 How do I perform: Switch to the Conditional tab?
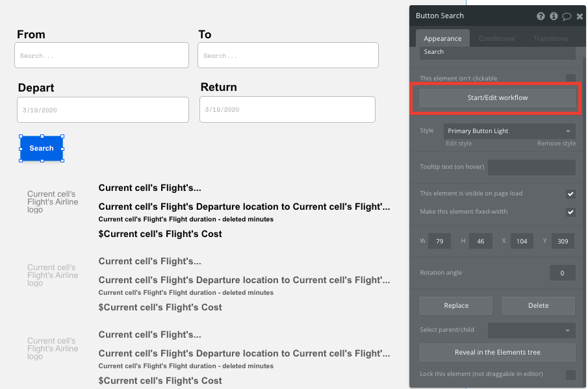pyautogui.click(x=496, y=38)
